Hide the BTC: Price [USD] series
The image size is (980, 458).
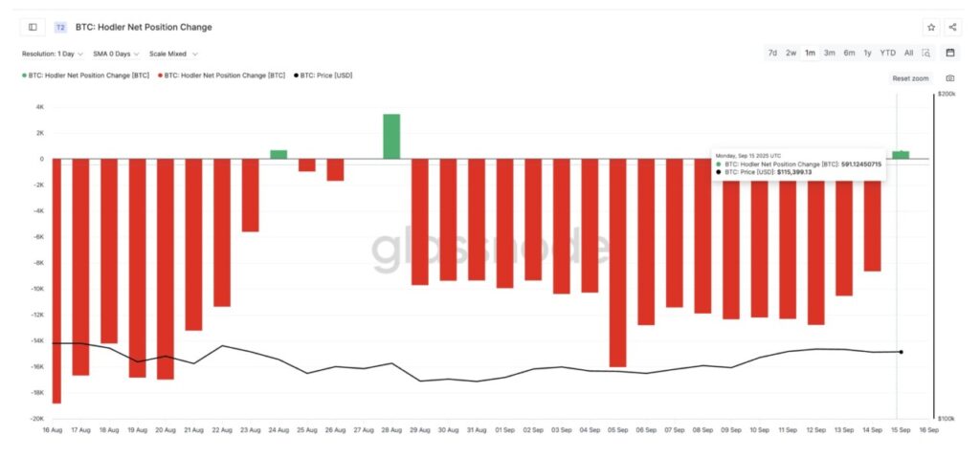323,75
